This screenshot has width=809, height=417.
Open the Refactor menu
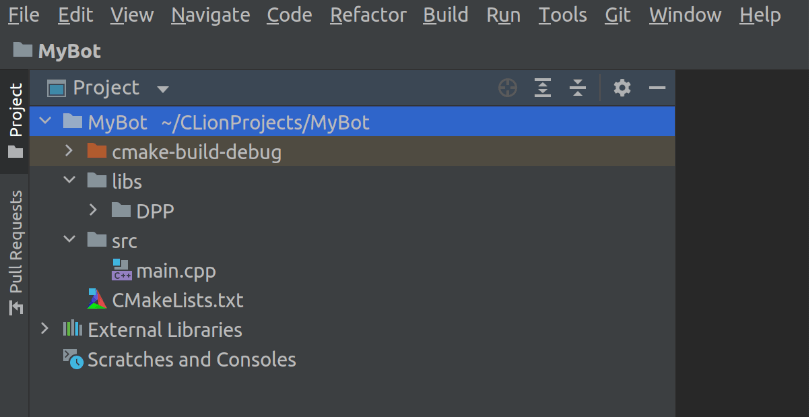(367, 15)
